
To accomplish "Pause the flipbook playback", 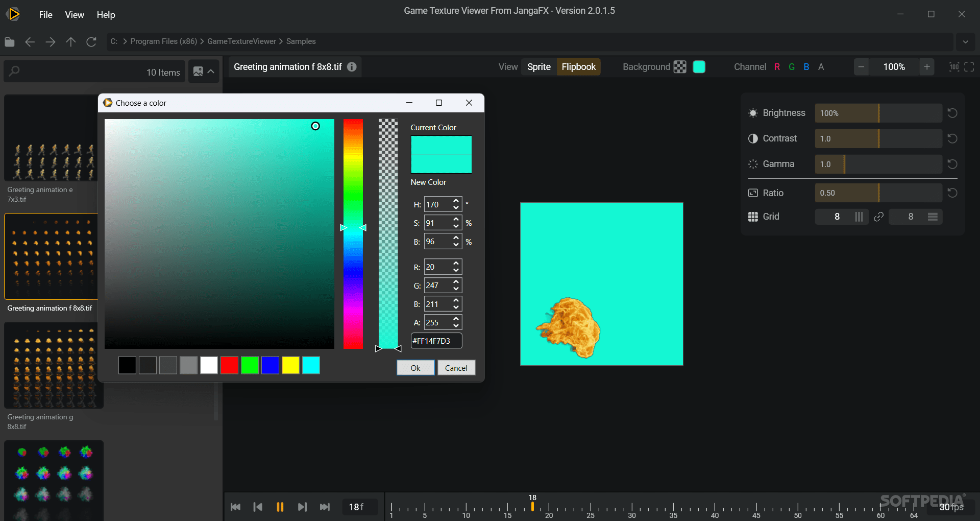I will pos(280,507).
